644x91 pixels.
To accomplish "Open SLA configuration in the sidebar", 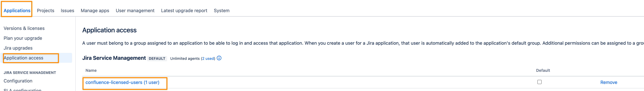I will coord(22,90).
